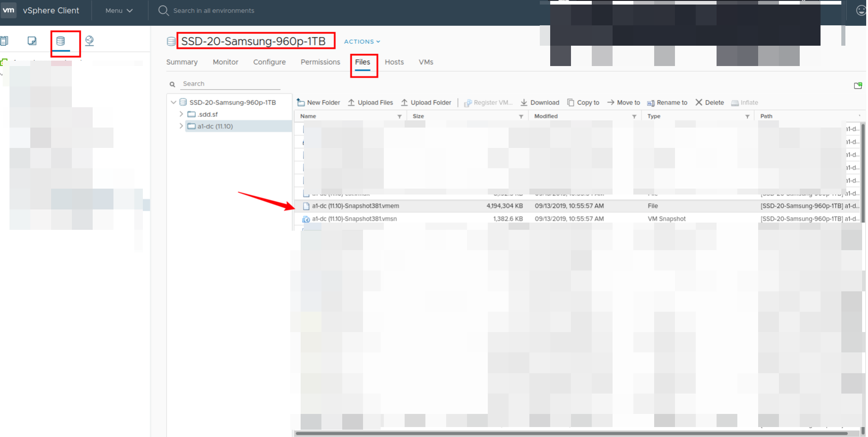Click the VM Snapshot type cell
This screenshot has width=868, height=437.
click(667, 218)
